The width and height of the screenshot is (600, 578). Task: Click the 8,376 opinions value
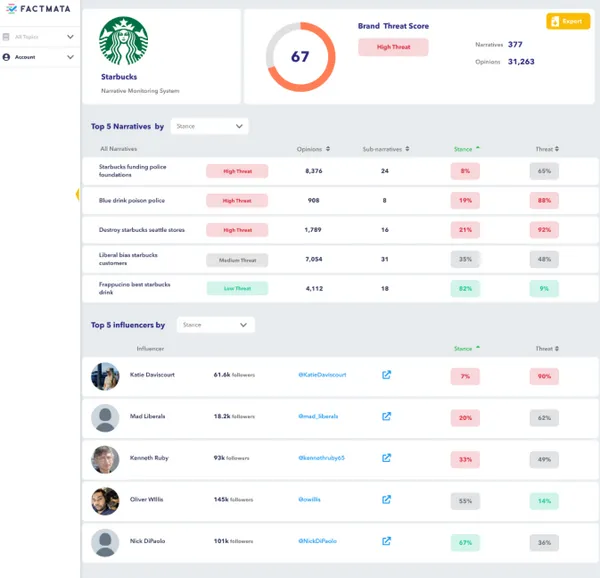tap(314, 171)
